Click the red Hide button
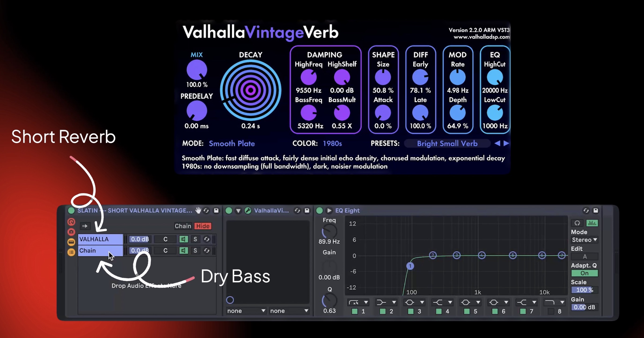644x338 pixels. tap(203, 226)
